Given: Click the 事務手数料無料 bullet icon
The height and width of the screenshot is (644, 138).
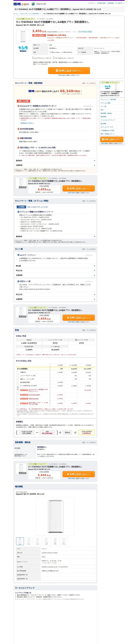Looking at the screenshot, I should (x=18, y=138).
